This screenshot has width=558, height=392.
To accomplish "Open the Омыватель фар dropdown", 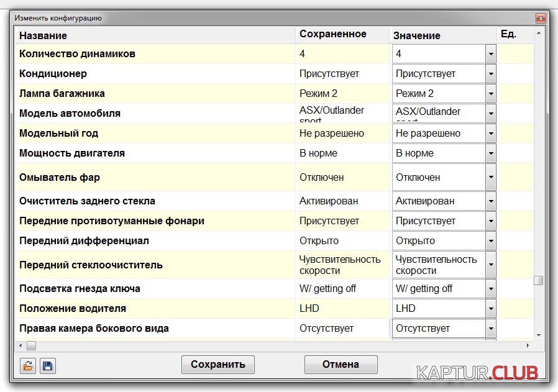I will click(490, 177).
